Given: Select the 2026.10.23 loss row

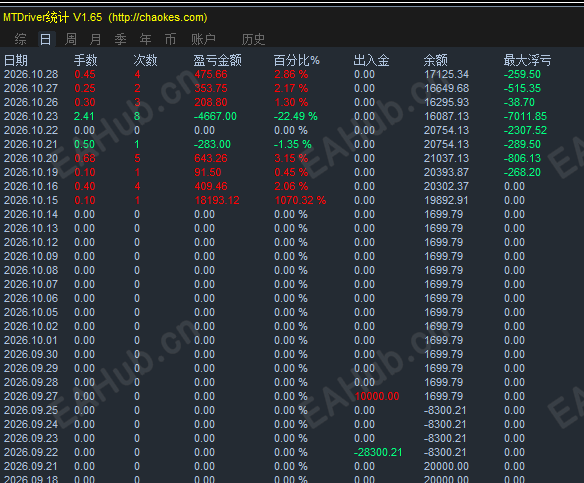Looking at the screenshot, I should coord(292,116).
